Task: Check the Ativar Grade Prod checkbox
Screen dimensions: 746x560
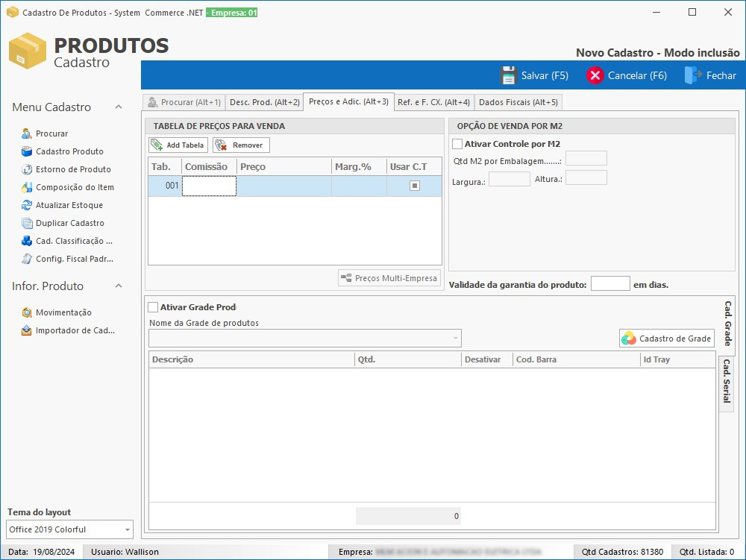Action: 154,307
